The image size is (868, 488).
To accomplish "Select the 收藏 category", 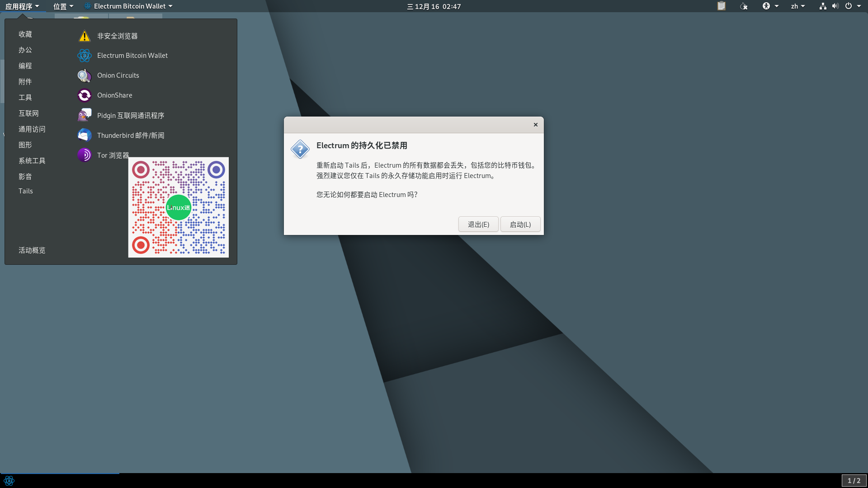I will click(25, 34).
